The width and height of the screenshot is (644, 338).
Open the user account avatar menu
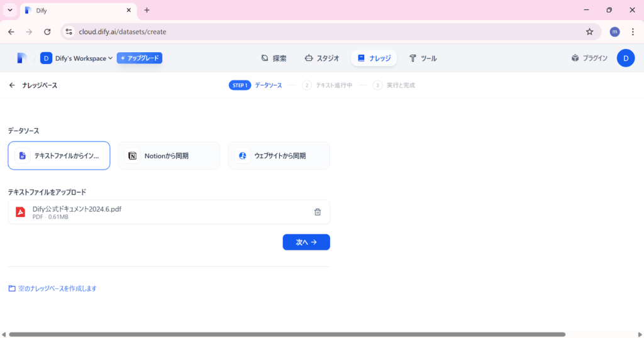(x=626, y=58)
